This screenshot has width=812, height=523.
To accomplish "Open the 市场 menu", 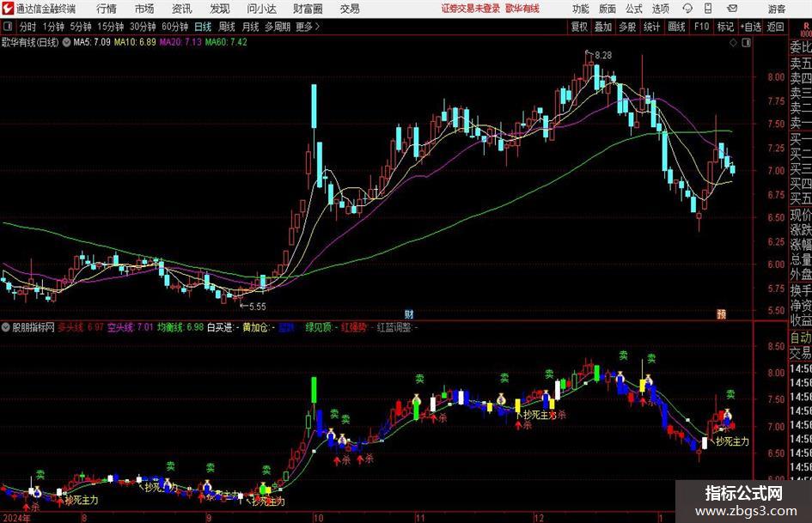I will (x=144, y=9).
